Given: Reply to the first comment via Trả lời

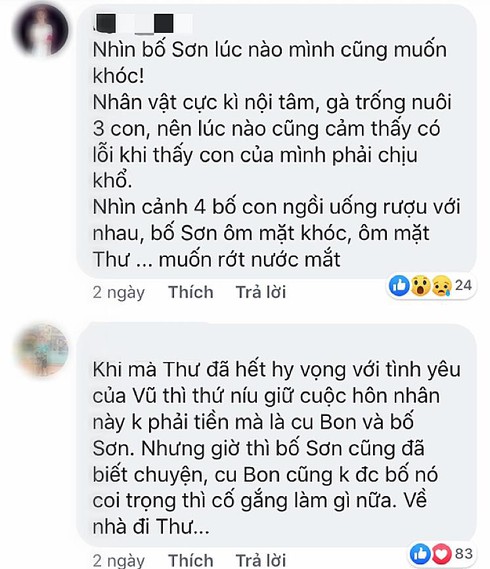Looking at the screenshot, I should coord(261,292).
